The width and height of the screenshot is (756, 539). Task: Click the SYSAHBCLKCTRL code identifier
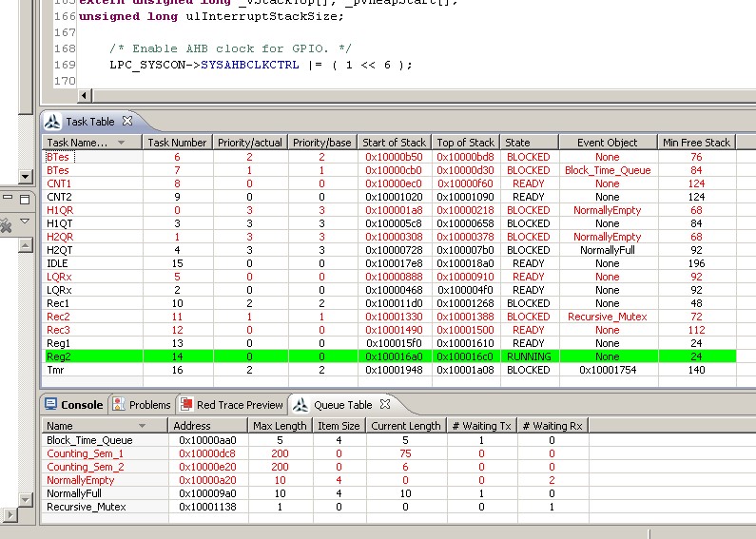click(250, 65)
